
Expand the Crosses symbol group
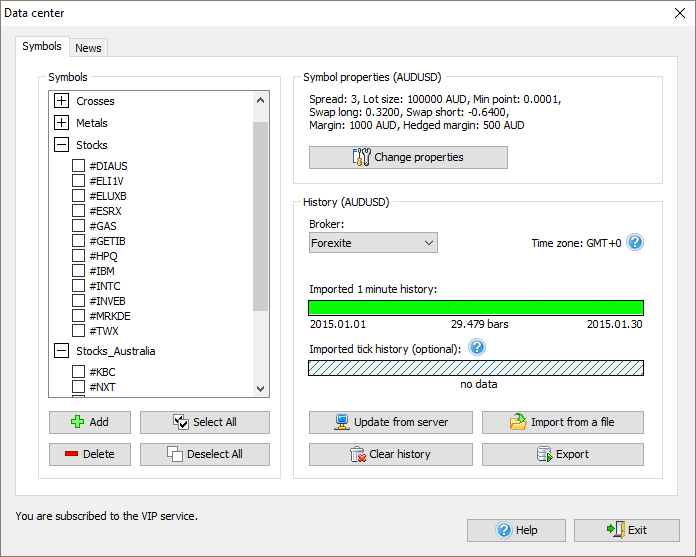coord(61,101)
